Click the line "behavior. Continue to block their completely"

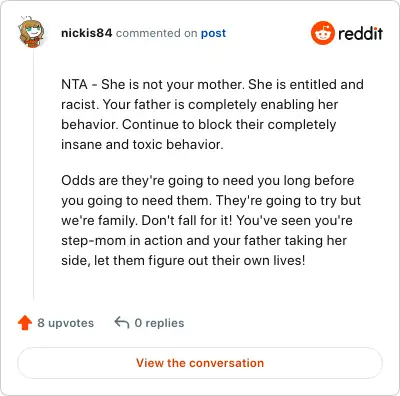coord(199,125)
